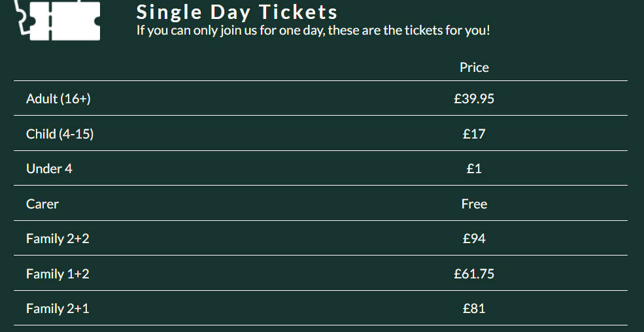Click the one-day tickets description text
The width and height of the screenshot is (644, 332).
[x=313, y=31]
